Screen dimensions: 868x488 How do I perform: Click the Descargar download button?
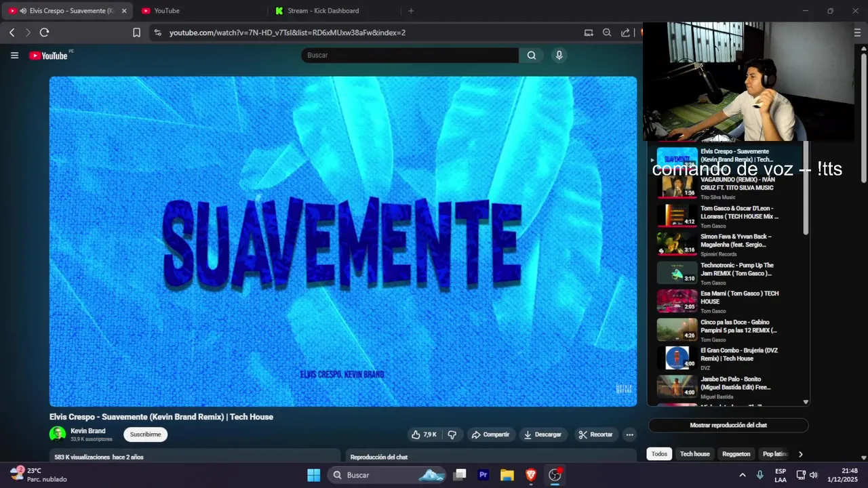542,434
